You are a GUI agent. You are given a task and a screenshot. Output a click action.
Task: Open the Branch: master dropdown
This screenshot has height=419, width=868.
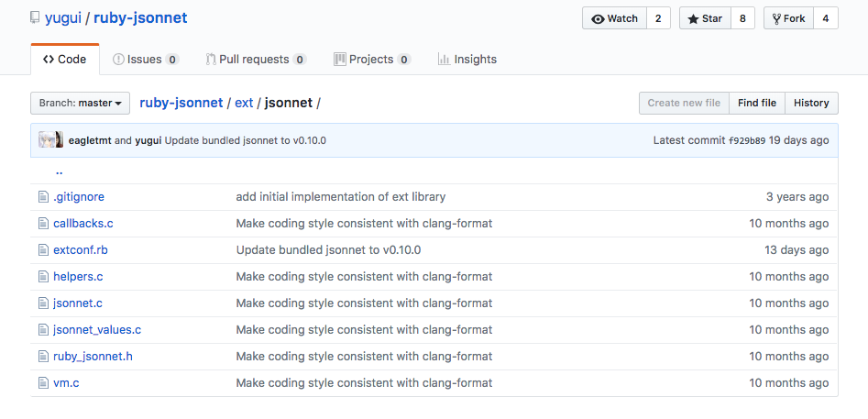click(x=81, y=103)
